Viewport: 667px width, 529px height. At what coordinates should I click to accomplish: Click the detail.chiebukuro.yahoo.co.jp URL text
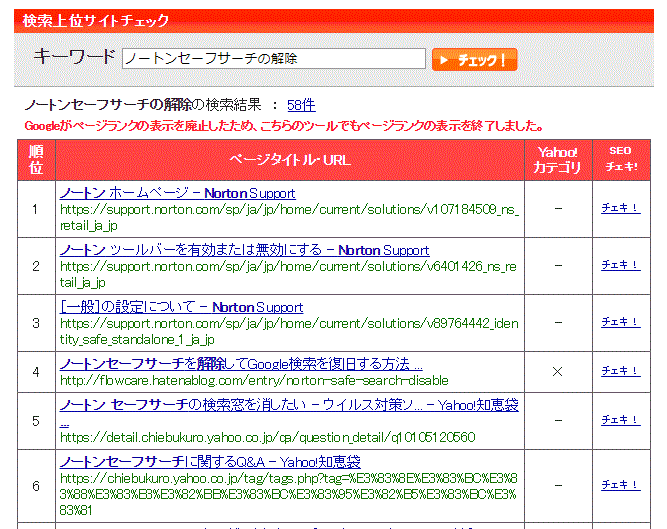(268, 437)
